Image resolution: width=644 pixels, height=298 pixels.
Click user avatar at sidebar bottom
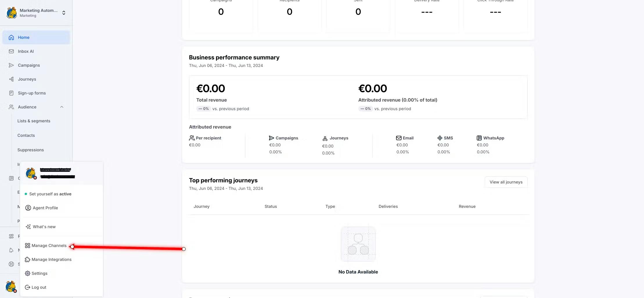(x=11, y=286)
